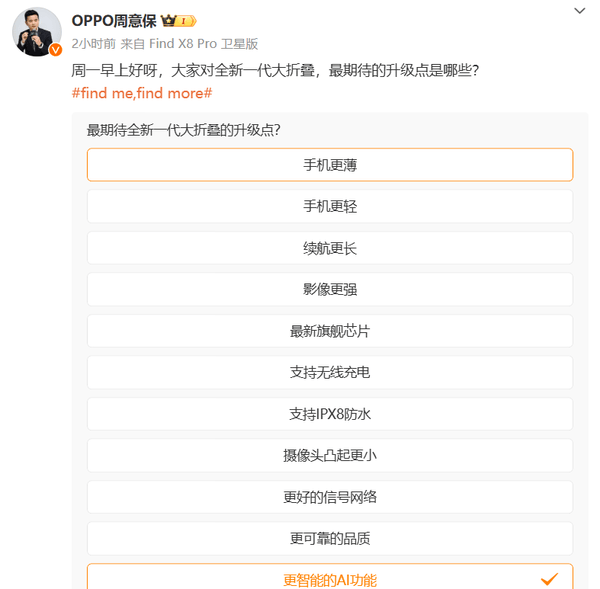
Task: Click the crown membership level badge
Action: click(178, 21)
